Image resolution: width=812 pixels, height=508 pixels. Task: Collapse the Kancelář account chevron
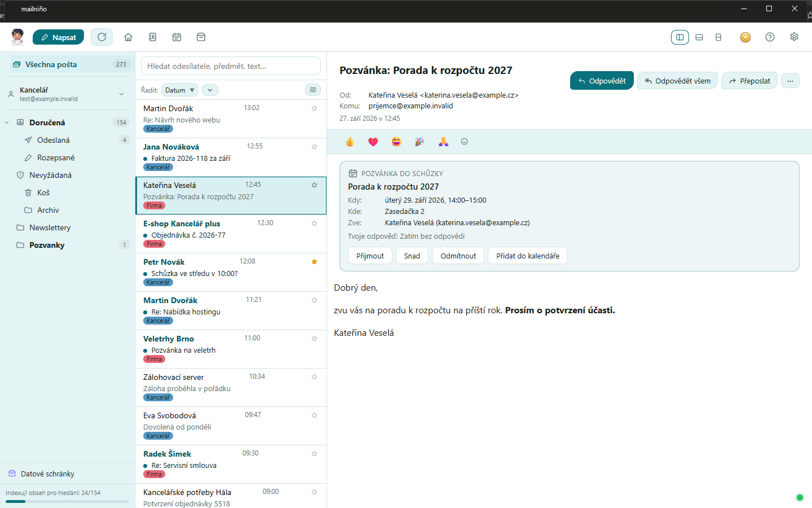coord(121,94)
